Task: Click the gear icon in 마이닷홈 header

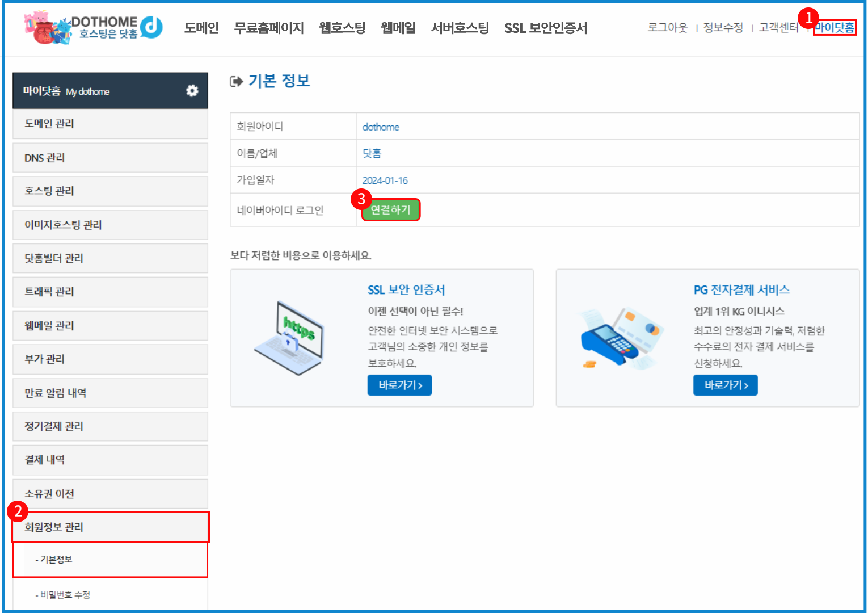Action: (x=192, y=91)
